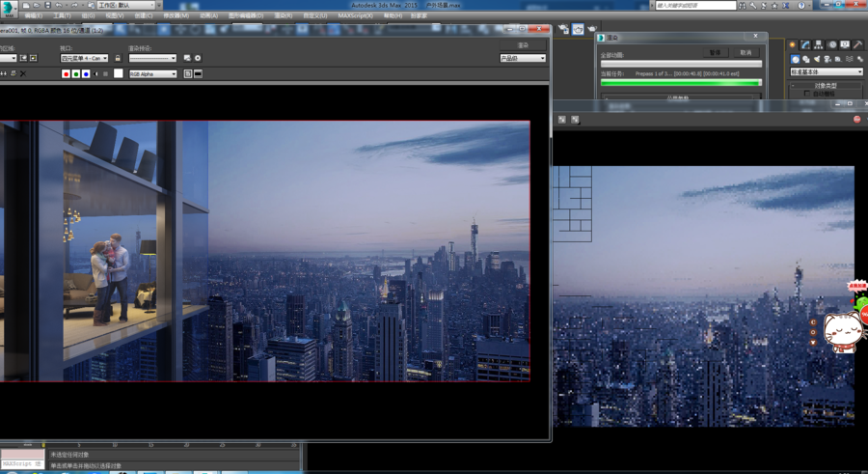Click 暂停 pause button in render dialog
This screenshot has height=474, width=868.
click(x=716, y=53)
